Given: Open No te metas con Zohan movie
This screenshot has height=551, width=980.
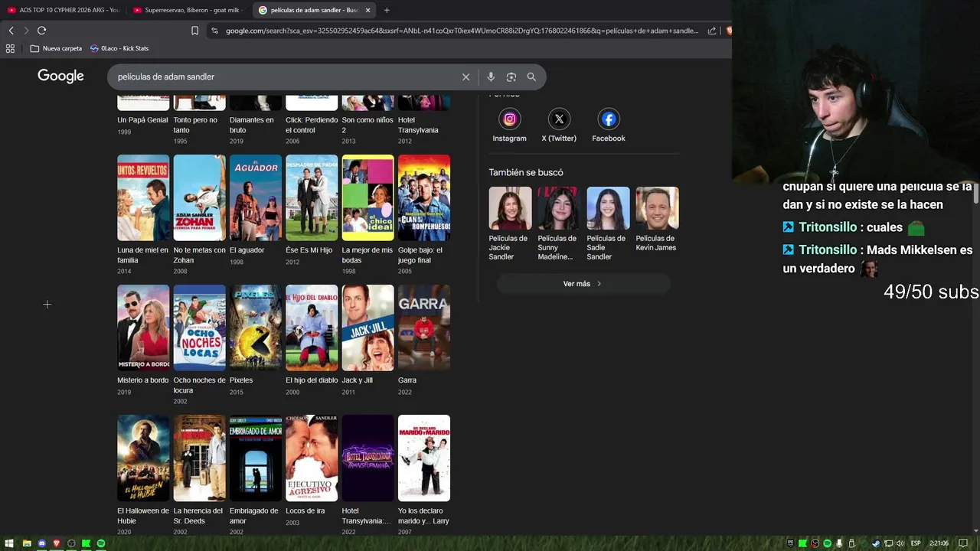Looking at the screenshot, I should [199, 214].
